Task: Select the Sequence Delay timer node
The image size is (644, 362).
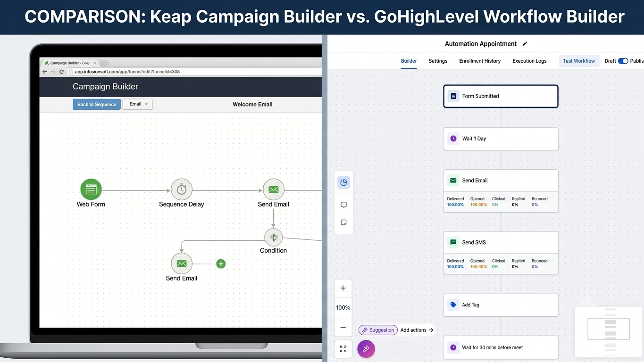Action: (182, 189)
